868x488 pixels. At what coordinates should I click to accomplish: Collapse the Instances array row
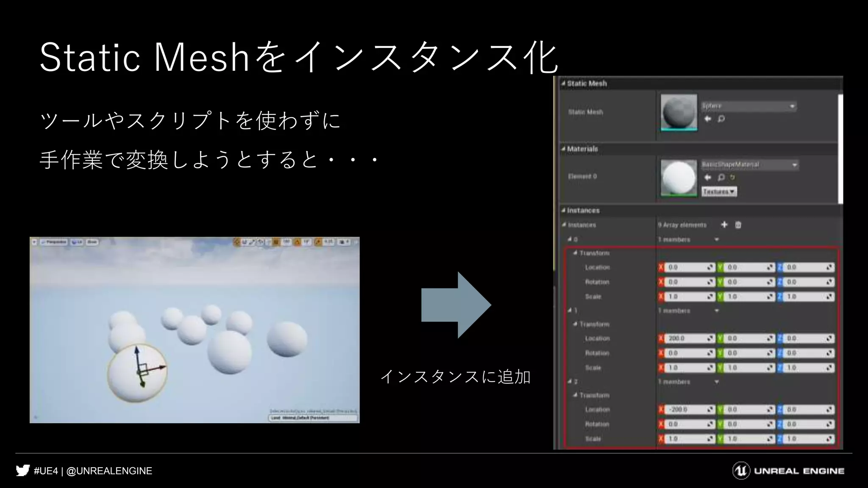(x=564, y=225)
